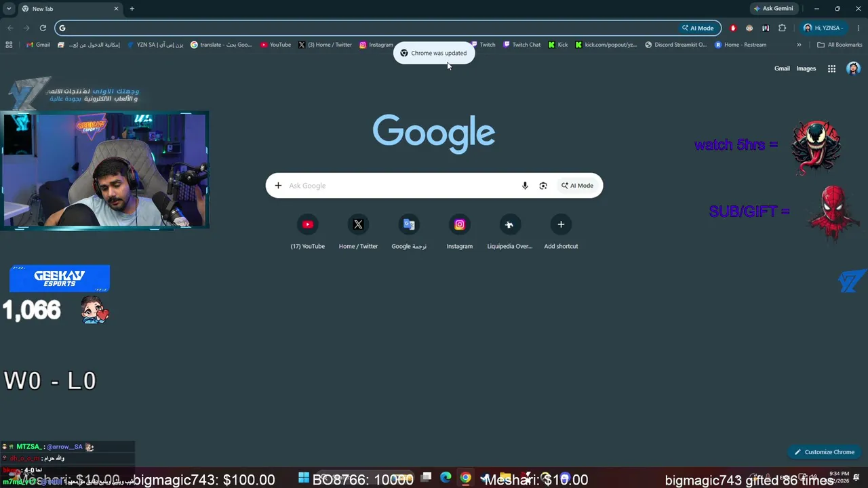Search by image with Google Lens icon
868x488 pixels.
tap(543, 186)
